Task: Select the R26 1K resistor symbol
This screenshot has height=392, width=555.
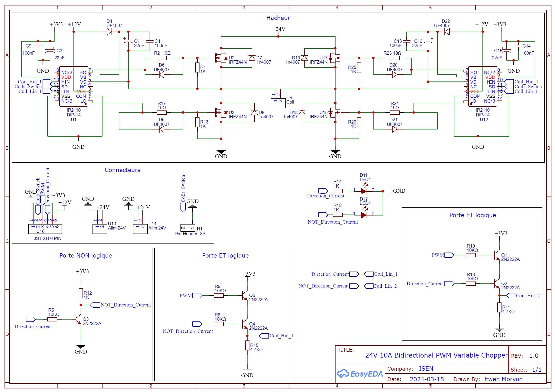Action: coord(359,122)
